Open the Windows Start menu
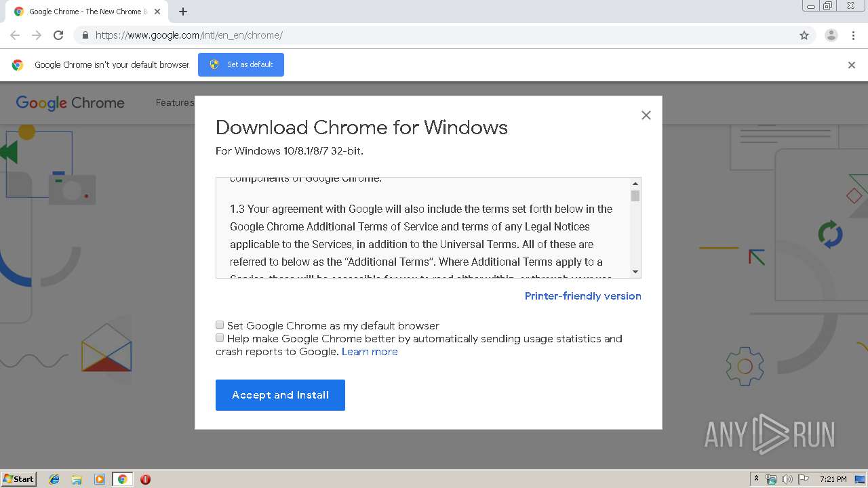 (19, 479)
